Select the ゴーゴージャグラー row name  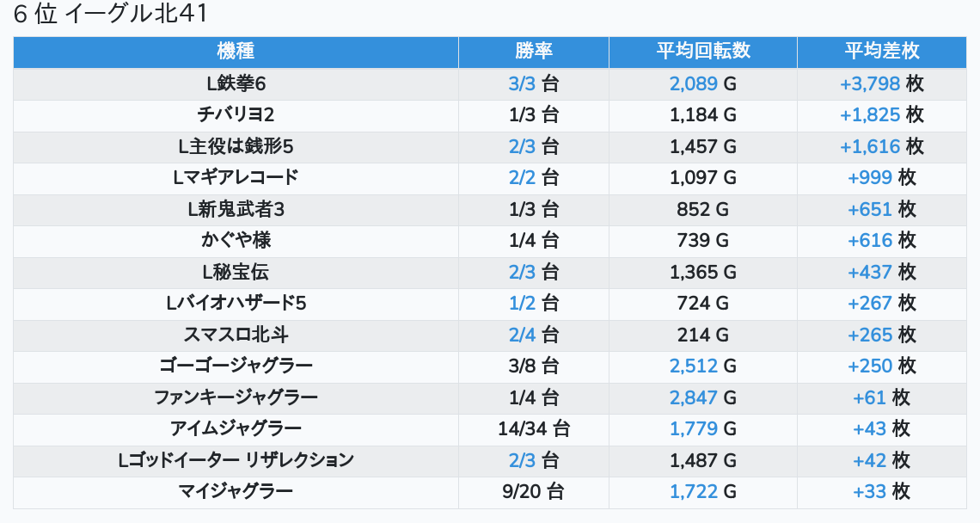[x=236, y=366]
